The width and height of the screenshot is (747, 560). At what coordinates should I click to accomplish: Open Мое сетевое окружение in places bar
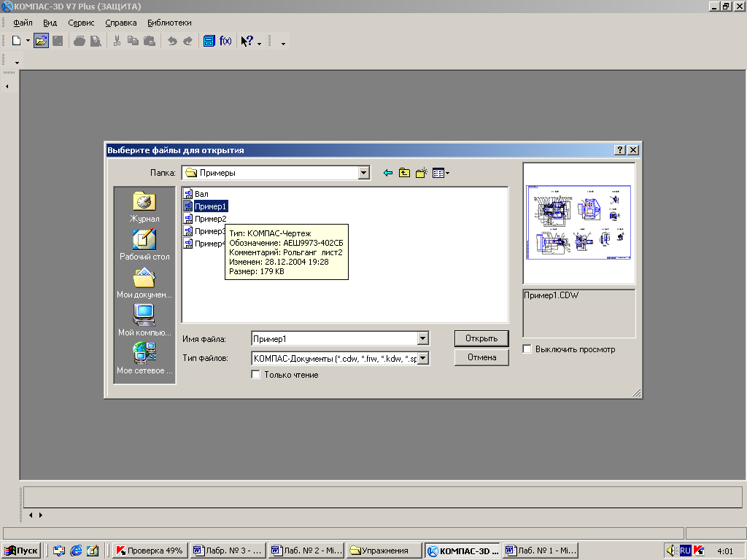pyautogui.click(x=144, y=359)
